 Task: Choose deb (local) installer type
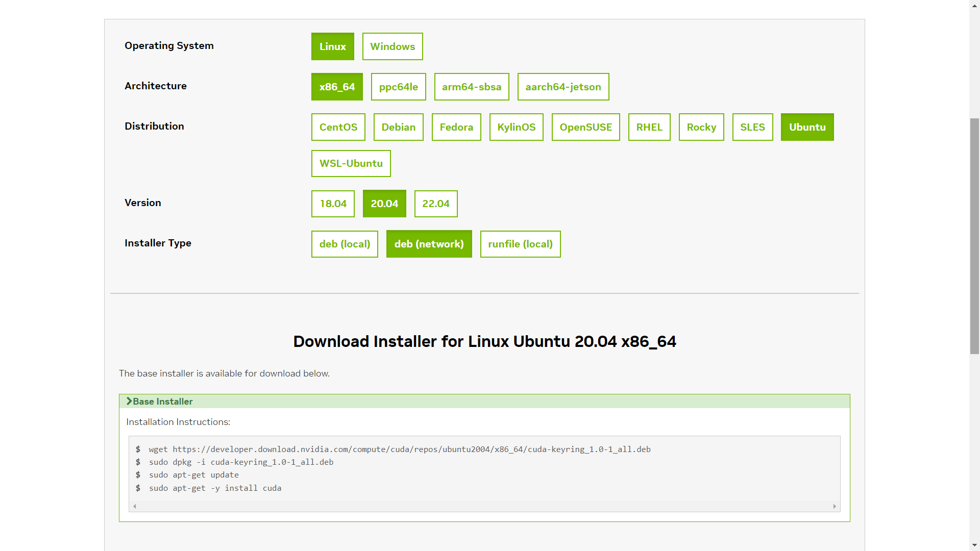coord(345,244)
